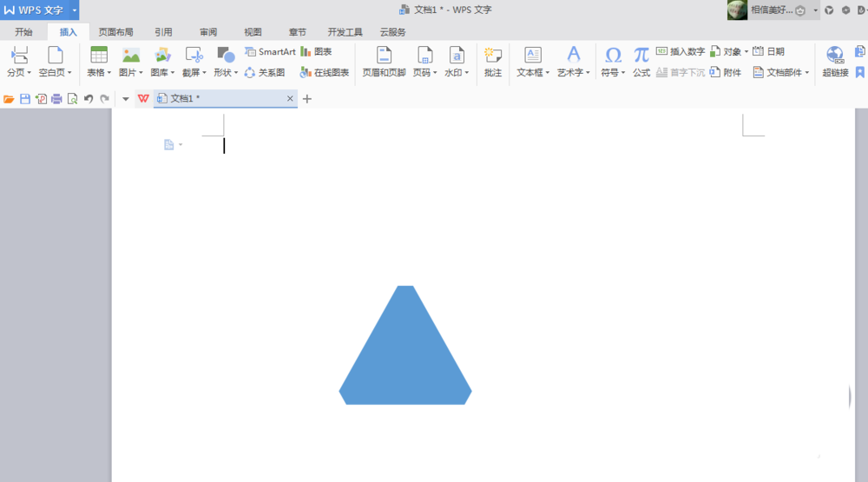Screen dimensions: 868x482
Task: Add a 批注 comment
Action: 493,62
